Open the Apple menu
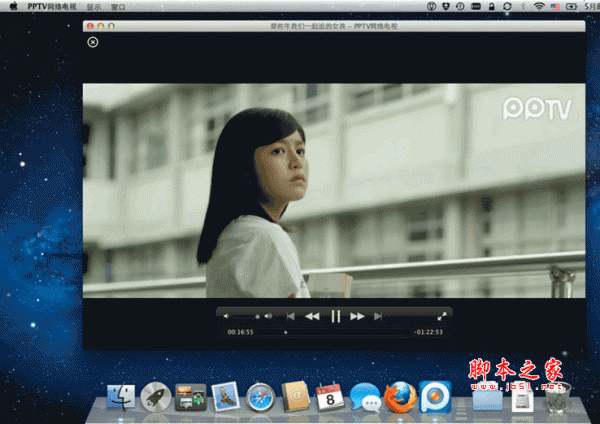The width and height of the screenshot is (600, 424). point(14,6)
